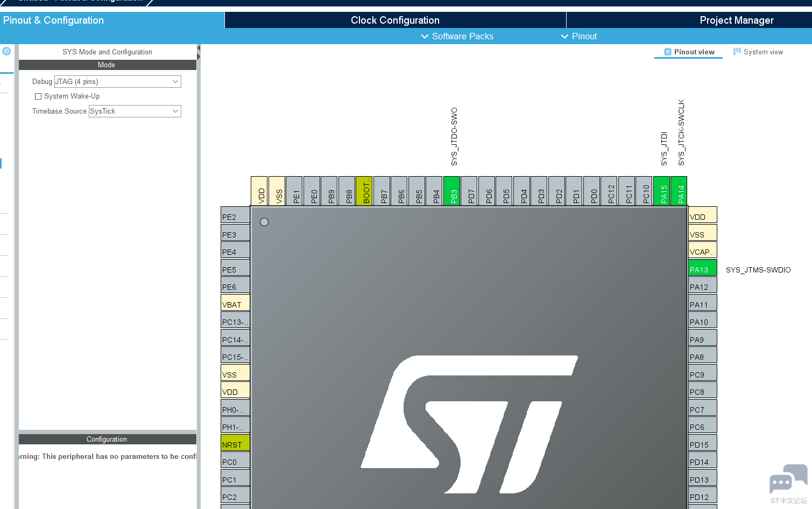Select pin PC2 on the left side
The height and width of the screenshot is (509, 812).
(235, 495)
